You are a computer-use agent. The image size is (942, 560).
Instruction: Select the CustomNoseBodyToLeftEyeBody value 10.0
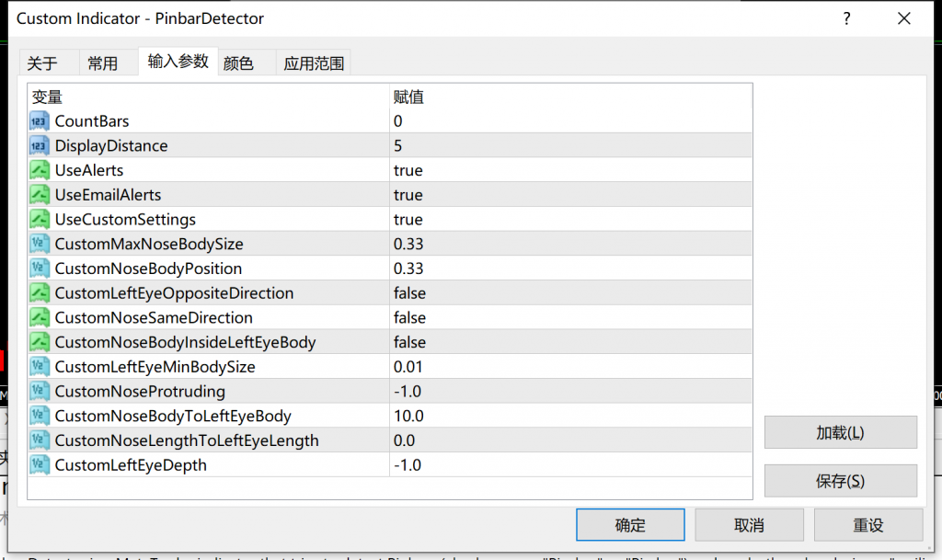click(408, 416)
